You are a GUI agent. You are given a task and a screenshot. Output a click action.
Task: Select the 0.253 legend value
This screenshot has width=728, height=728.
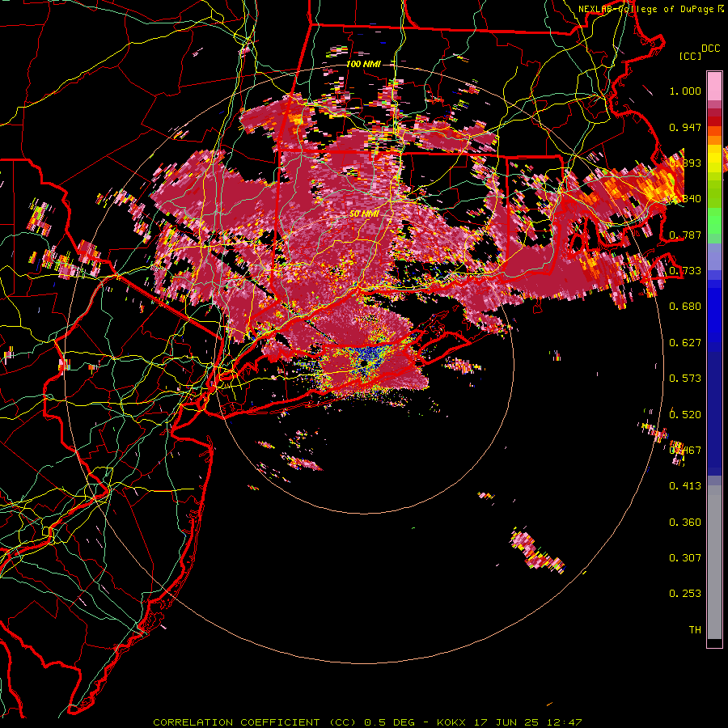click(x=685, y=594)
